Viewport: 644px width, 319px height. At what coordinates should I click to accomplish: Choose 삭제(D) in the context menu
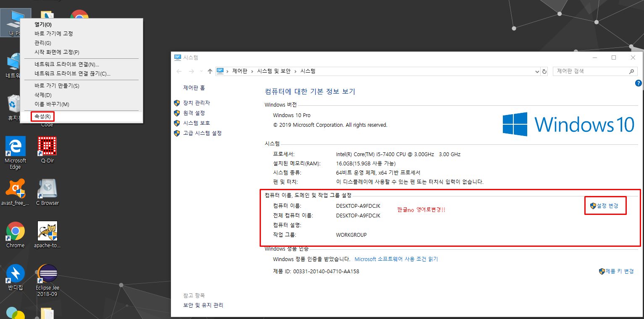(x=81, y=95)
